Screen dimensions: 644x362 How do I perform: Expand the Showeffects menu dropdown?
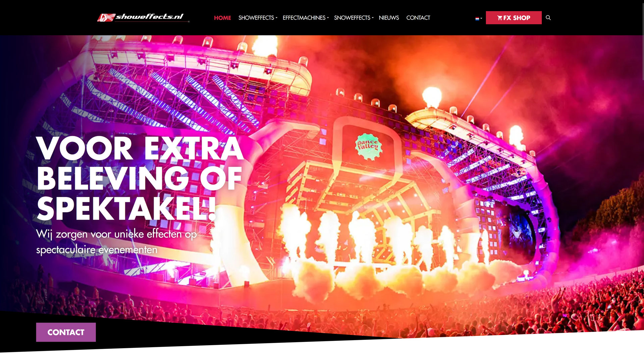pos(258,18)
